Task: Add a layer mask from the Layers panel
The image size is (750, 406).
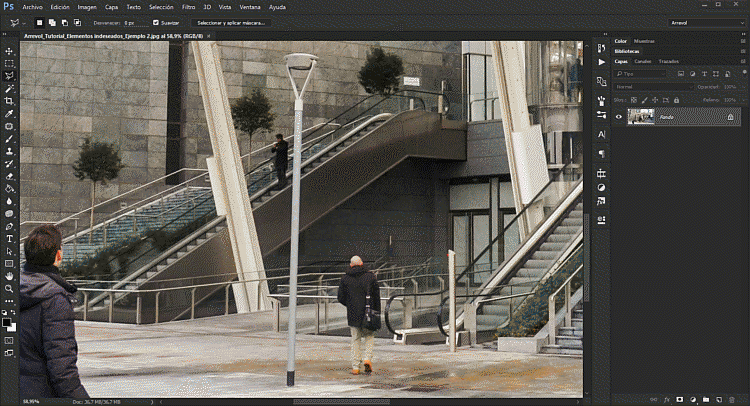Action: [680, 400]
